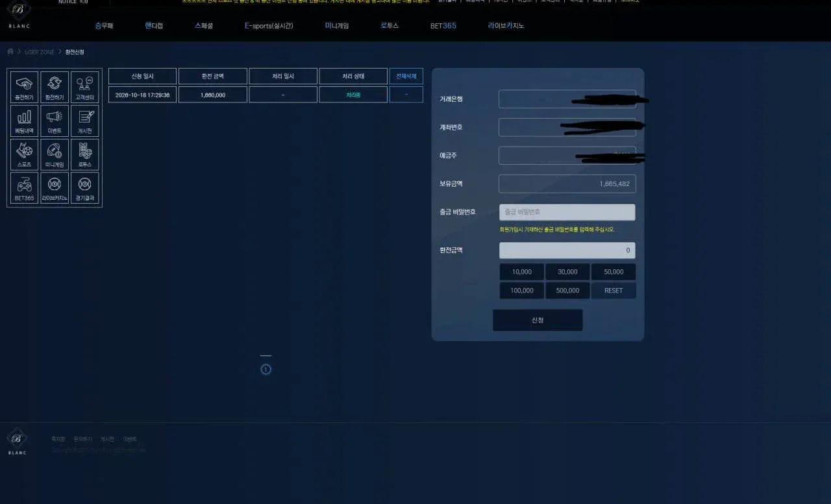
Task: Open the 승무패 menu in top navigation
Action: pos(104,26)
